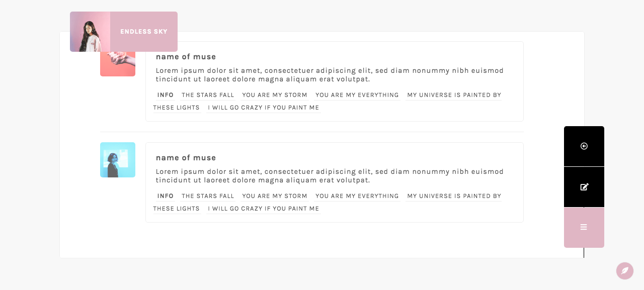Click the second 'name of muse' heading
Image resolution: width=644 pixels, height=290 pixels.
tap(186, 158)
